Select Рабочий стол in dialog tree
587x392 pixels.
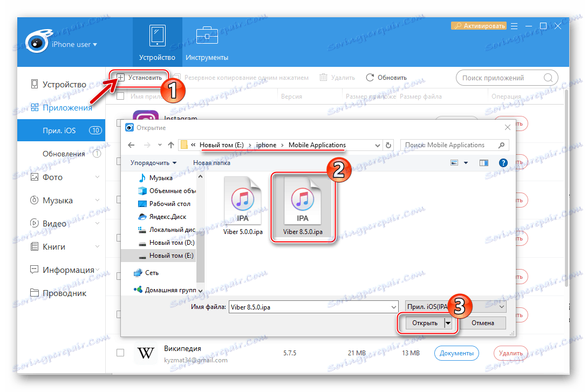(x=165, y=204)
